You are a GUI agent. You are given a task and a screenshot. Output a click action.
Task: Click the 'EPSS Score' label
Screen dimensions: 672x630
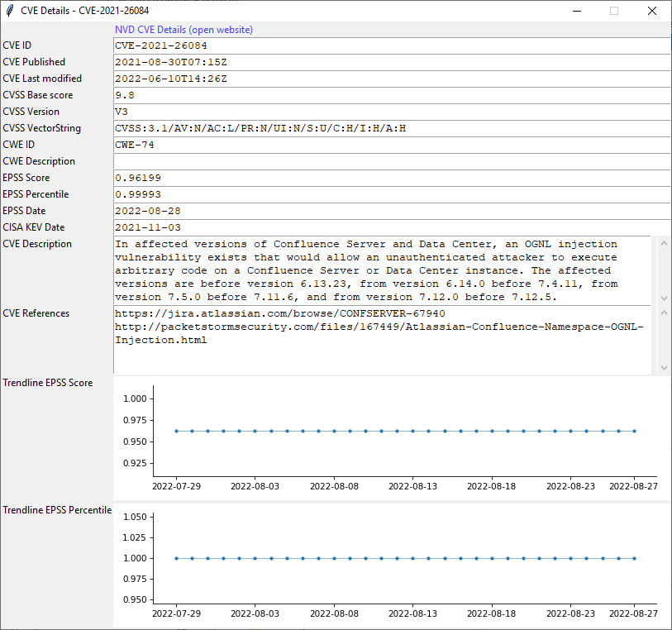[26, 178]
